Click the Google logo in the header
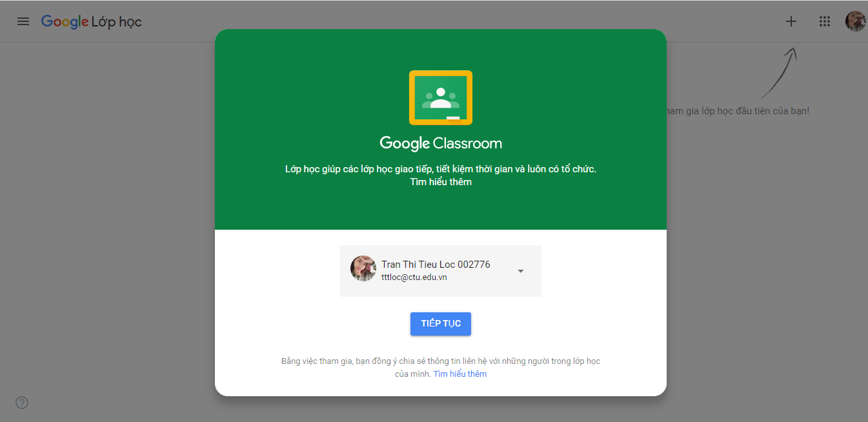The height and width of the screenshot is (422, 868). pyautogui.click(x=65, y=21)
